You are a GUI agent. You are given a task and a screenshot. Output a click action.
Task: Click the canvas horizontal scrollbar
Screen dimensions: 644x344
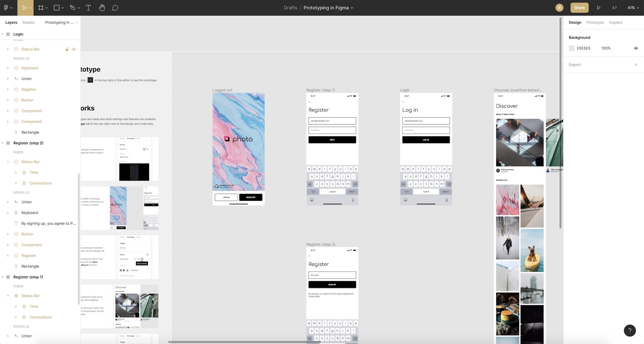tap(245, 342)
